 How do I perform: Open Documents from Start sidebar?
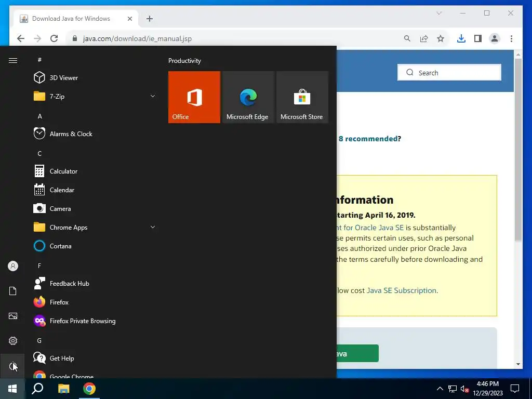tap(13, 291)
